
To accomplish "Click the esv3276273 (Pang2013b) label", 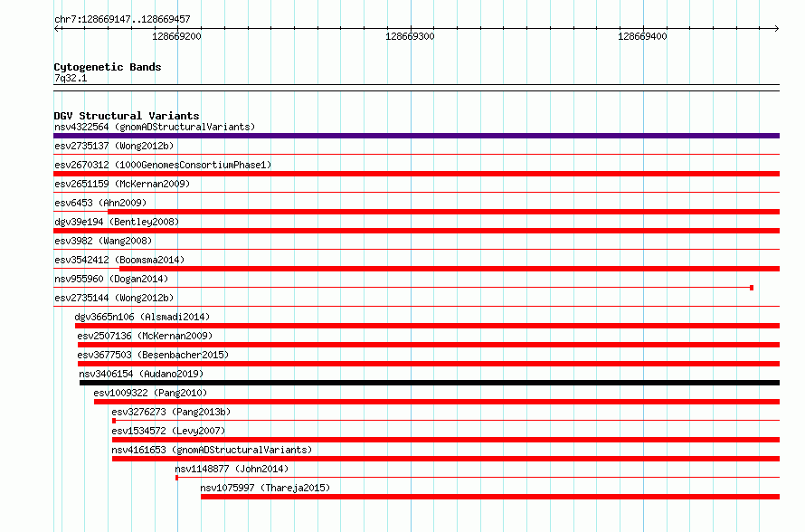I will coord(171,412).
